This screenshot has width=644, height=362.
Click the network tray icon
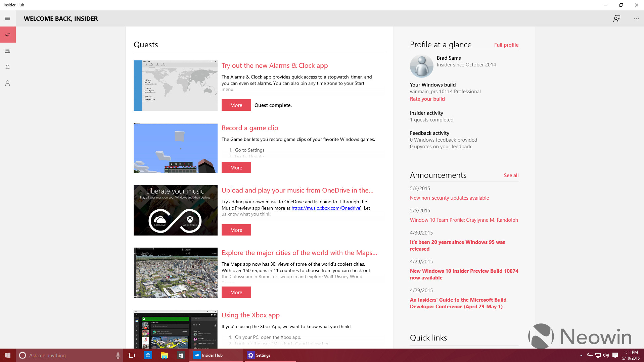coord(598,355)
